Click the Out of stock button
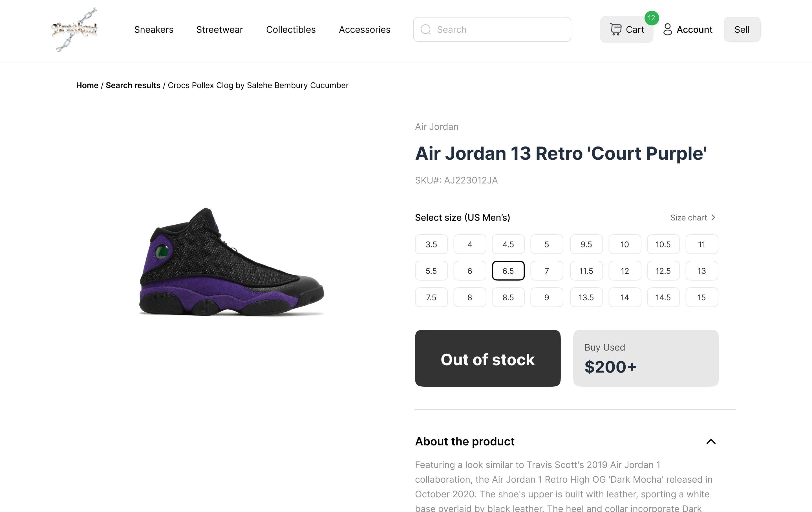 pos(487,358)
